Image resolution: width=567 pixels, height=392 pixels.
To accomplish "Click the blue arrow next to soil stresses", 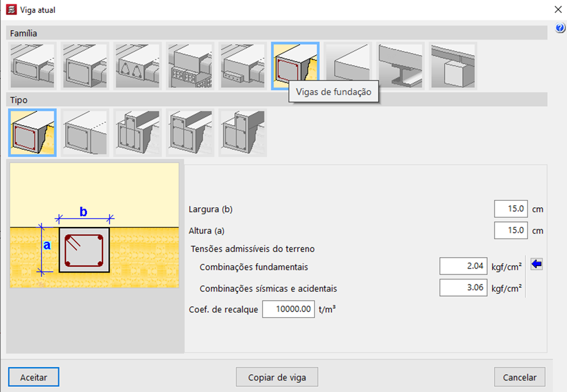I will [537, 264].
